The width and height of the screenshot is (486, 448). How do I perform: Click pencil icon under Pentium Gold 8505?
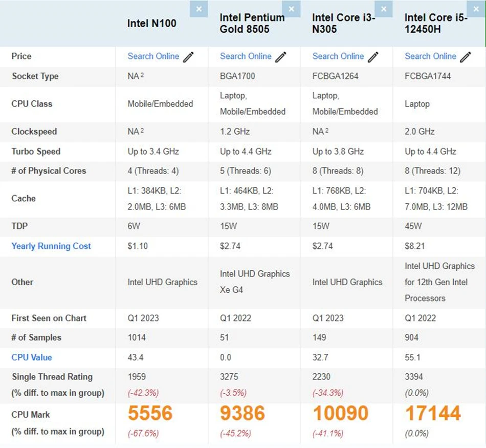[281, 57]
